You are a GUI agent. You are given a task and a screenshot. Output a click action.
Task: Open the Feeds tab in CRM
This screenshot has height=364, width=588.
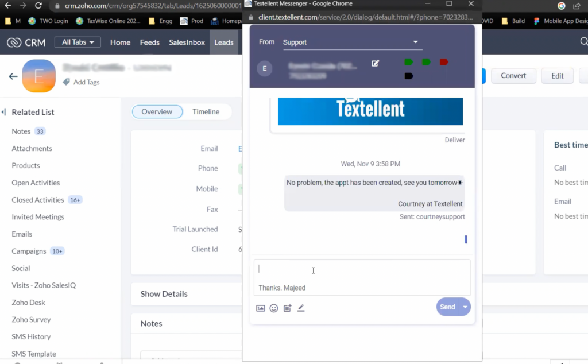click(x=150, y=42)
